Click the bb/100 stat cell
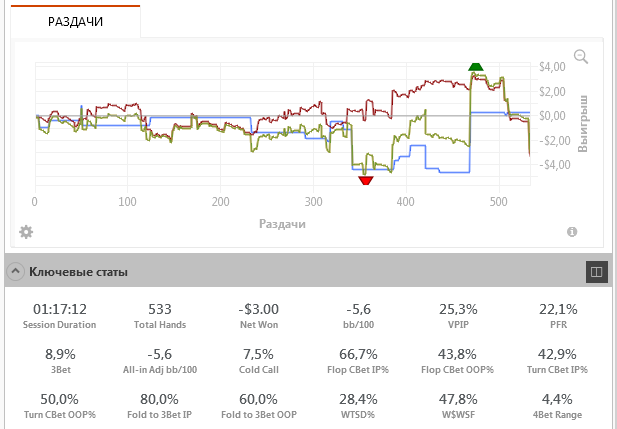The image size is (617, 429). (361, 315)
